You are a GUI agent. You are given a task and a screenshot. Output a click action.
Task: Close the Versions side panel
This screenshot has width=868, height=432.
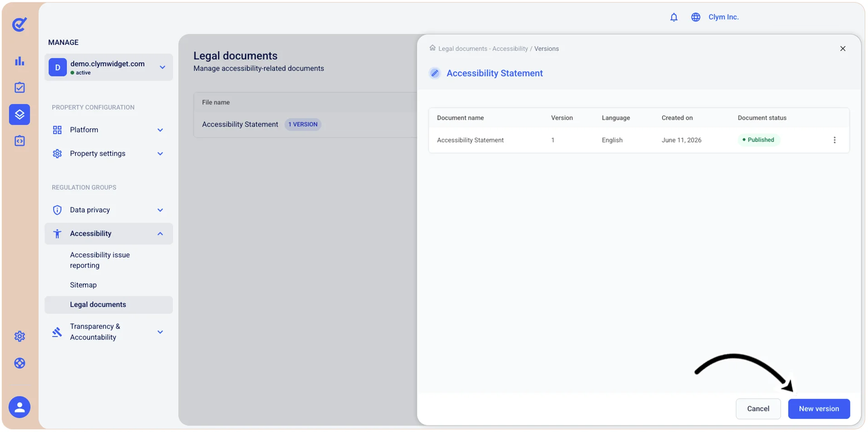[x=843, y=49]
